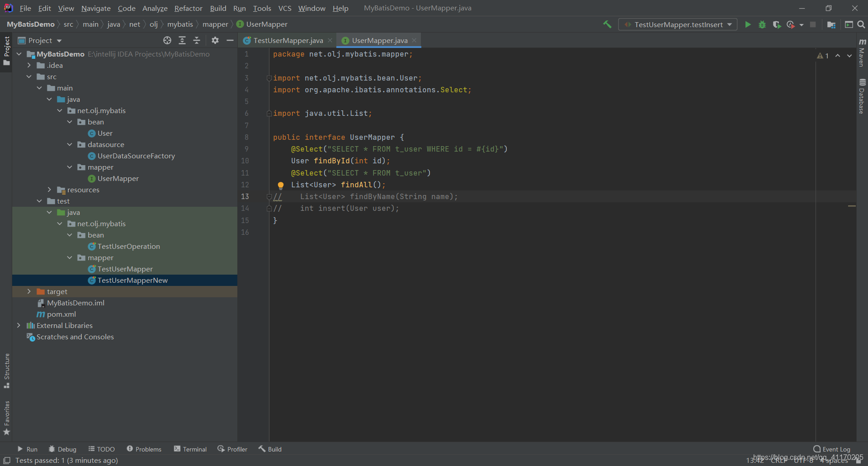Click the Build Project hammer icon
868x466 pixels.
pos(607,24)
